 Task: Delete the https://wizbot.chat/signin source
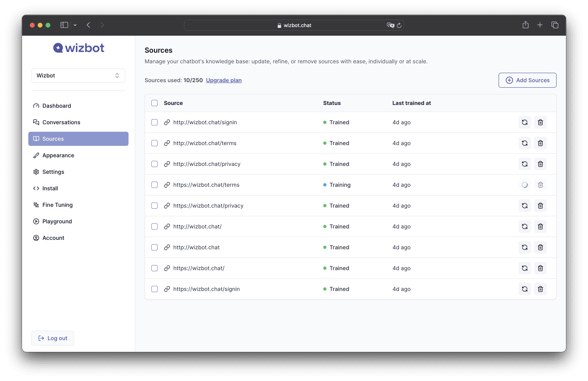[540, 289]
